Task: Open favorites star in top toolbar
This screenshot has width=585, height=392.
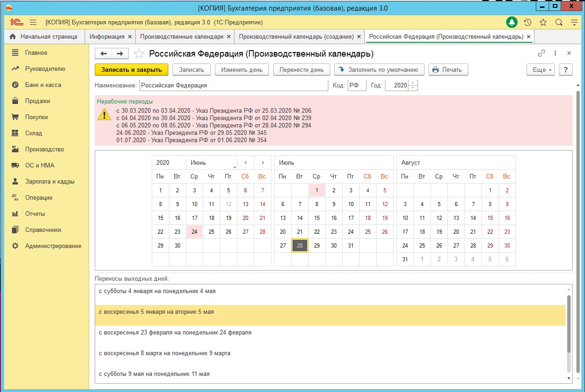Action: [x=543, y=22]
